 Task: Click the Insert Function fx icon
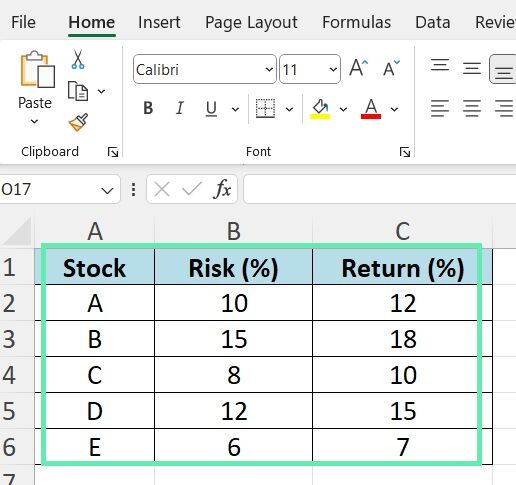pos(223,189)
